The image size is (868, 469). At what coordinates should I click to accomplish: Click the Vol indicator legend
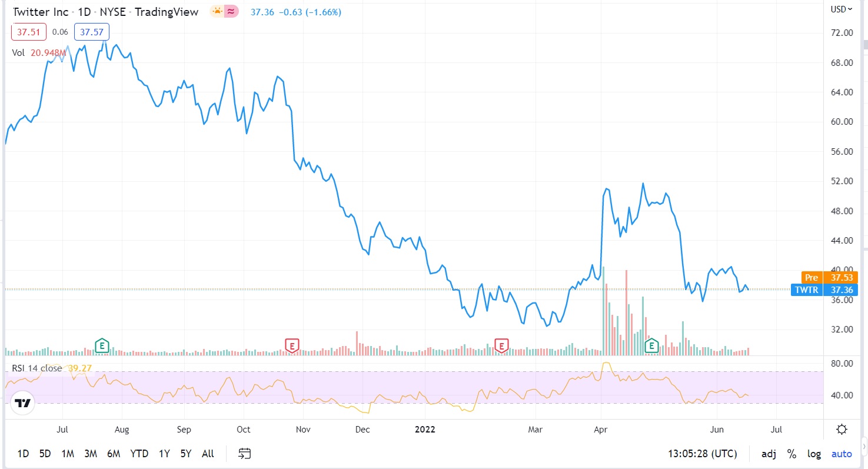(18, 53)
